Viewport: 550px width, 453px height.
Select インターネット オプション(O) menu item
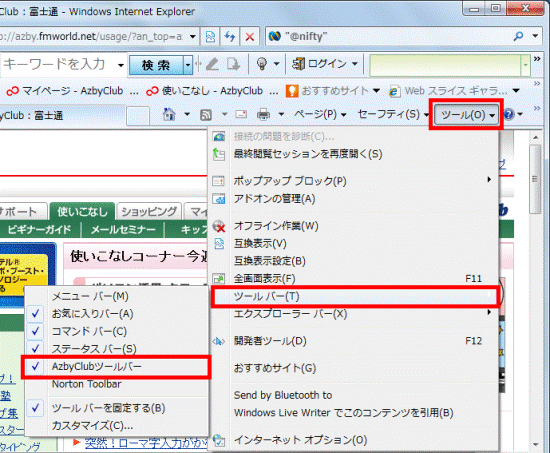tap(354, 440)
